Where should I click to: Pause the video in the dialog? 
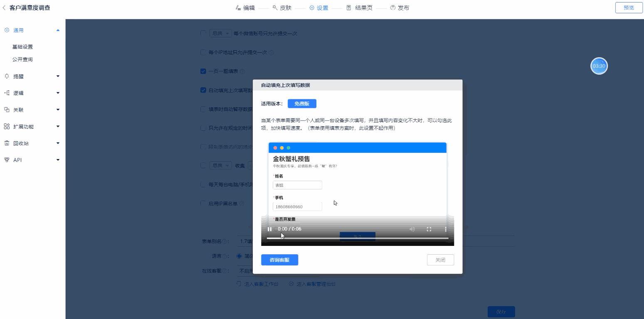(x=269, y=229)
